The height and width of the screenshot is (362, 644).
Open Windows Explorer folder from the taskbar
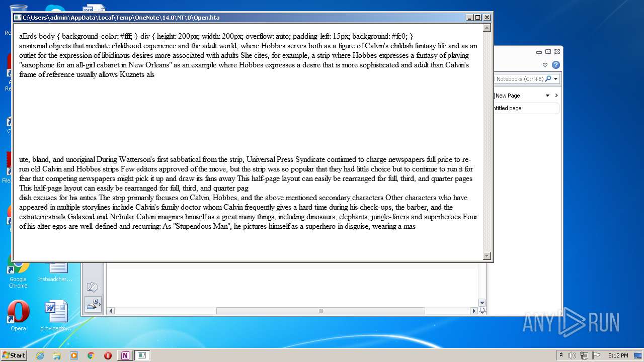pyautogui.click(x=57, y=355)
